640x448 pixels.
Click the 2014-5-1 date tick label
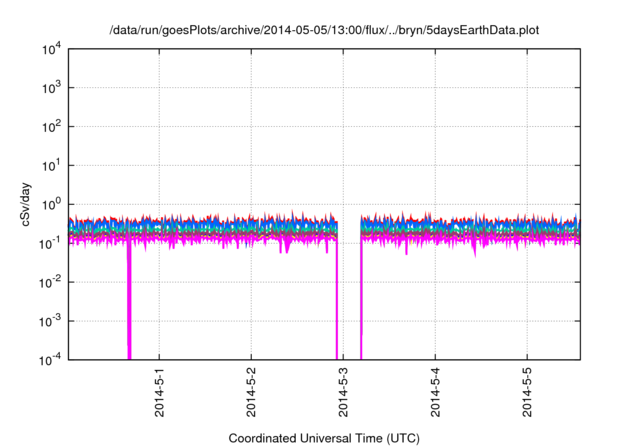pyautogui.click(x=159, y=392)
